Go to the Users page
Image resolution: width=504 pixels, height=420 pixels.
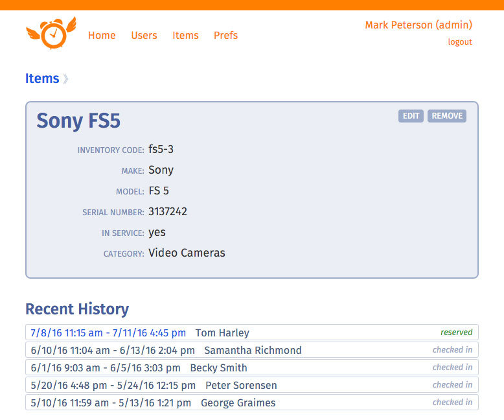tap(144, 36)
